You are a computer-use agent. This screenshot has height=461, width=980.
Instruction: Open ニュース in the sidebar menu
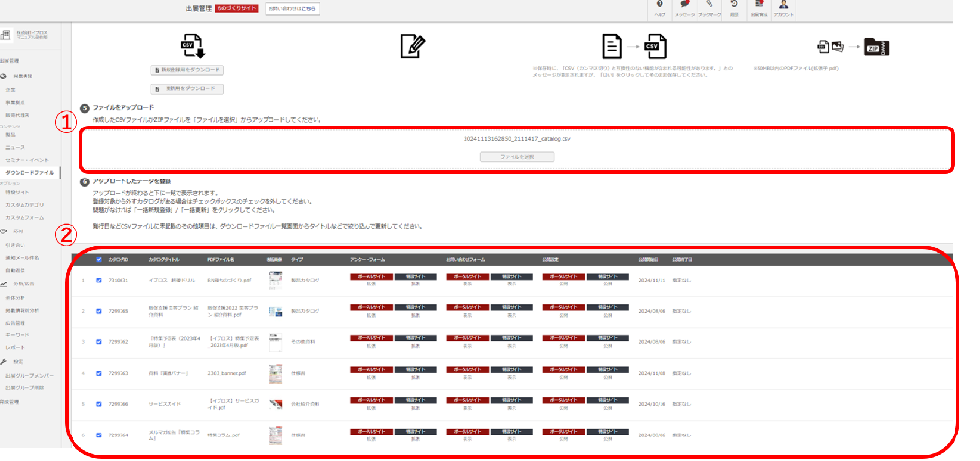18,149
